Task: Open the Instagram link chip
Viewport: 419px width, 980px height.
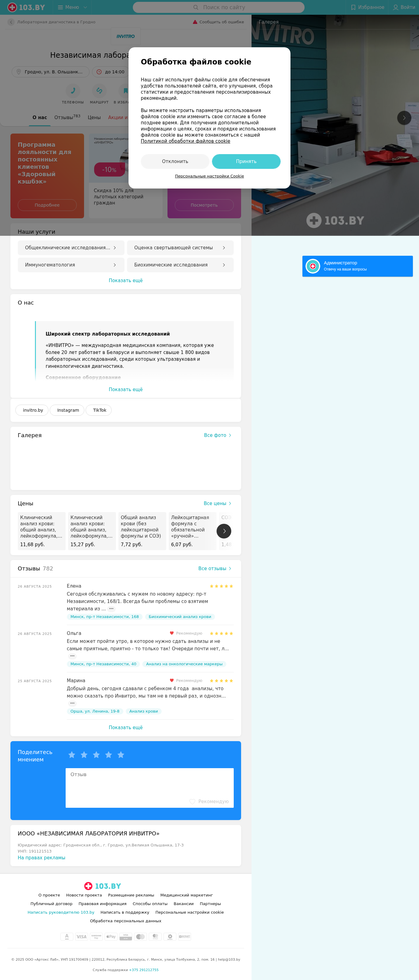Action: point(67,410)
